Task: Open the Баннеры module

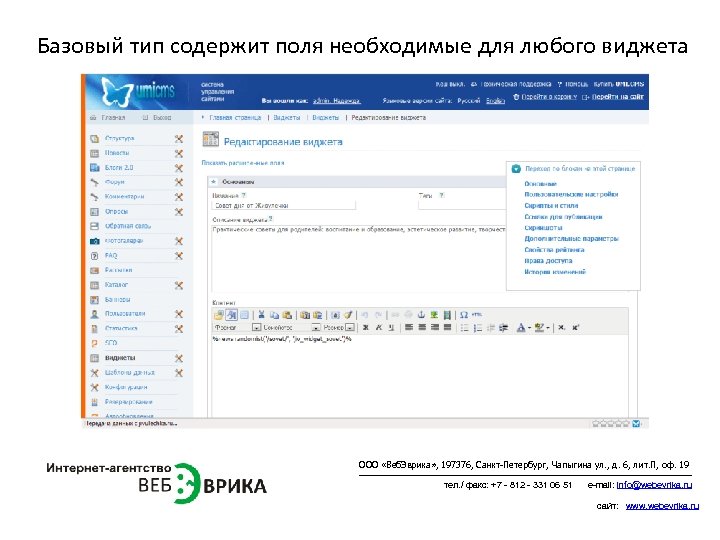Action: point(118,299)
